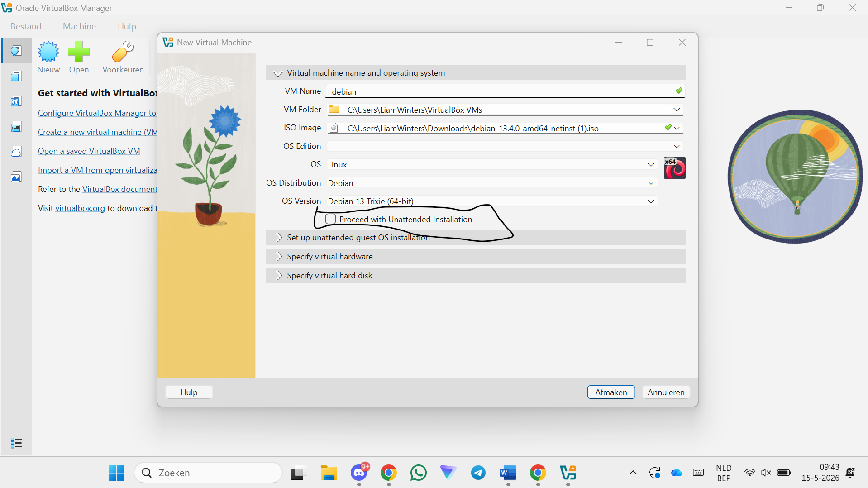Open Word from taskbar
Screen dimensions: 868x488
point(508,473)
